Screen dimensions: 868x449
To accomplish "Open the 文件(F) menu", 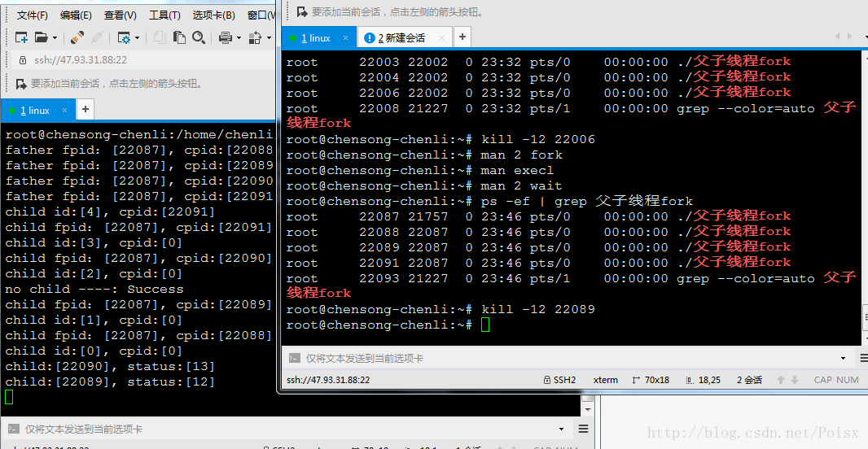I will coord(32,15).
